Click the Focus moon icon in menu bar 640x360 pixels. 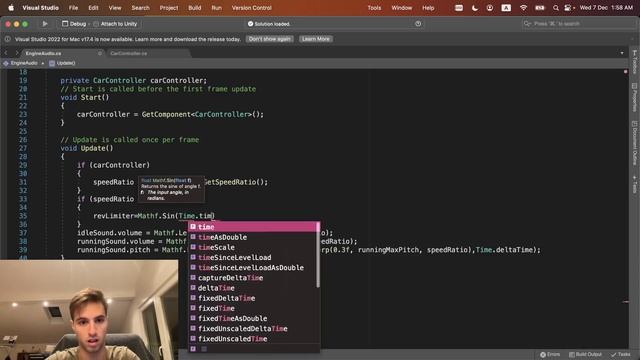click(474, 8)
